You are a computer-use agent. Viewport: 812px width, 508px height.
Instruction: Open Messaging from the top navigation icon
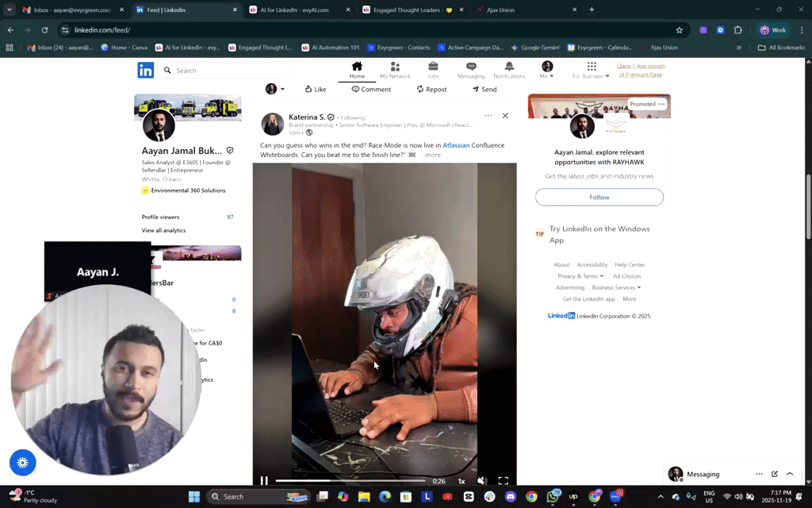(x=471, y=67)
